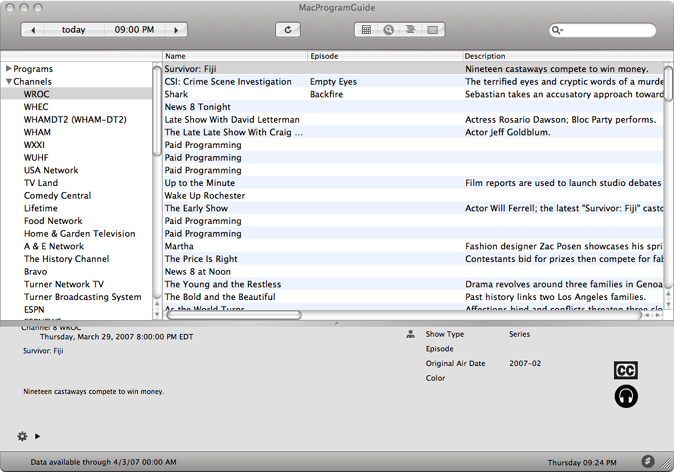Click the person icon near Show Type
This screenshot has height=472, width=674.
(x=411, y=334)
